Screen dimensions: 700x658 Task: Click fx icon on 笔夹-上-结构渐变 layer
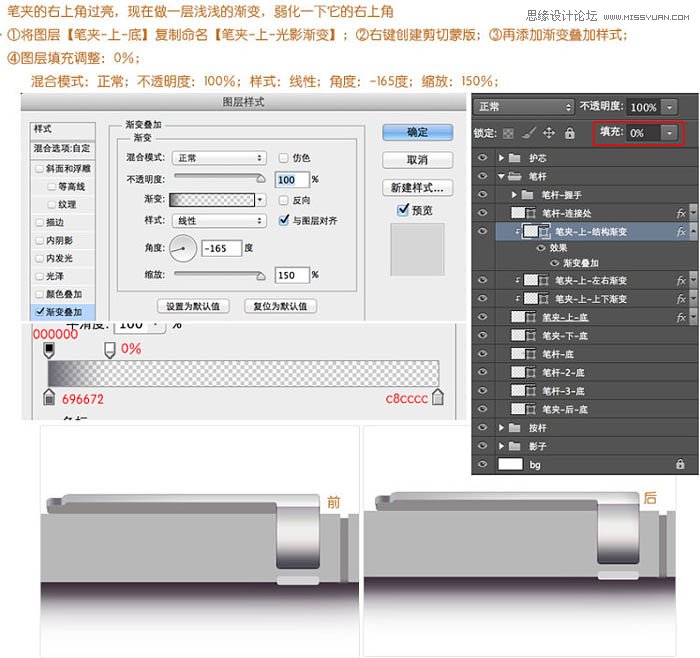click(x=681, y=232)
